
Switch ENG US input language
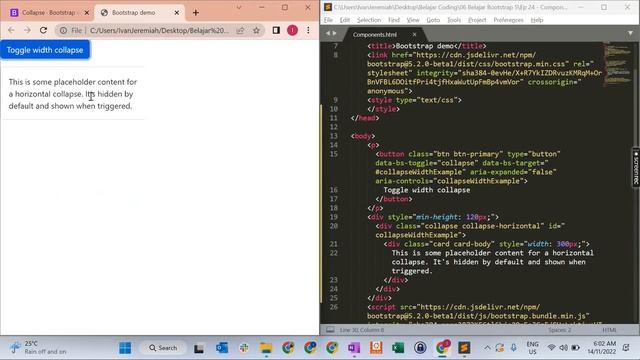pos(532,348)
